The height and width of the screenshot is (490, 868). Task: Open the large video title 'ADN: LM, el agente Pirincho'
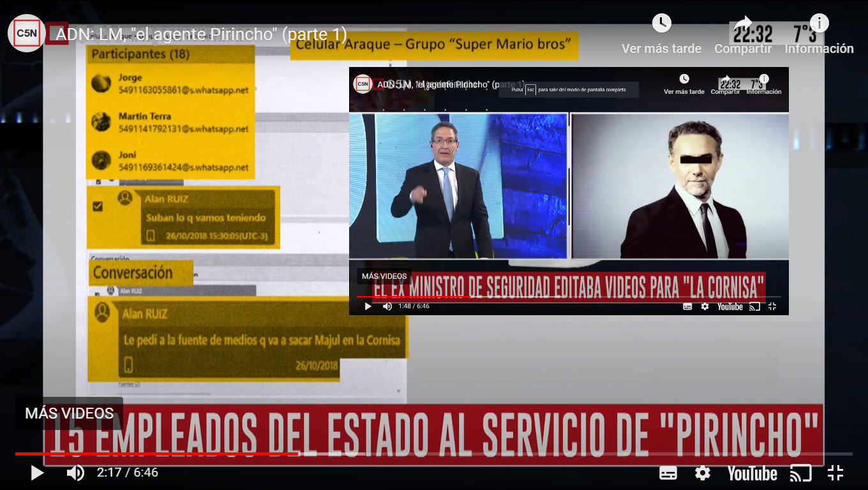(201, 34)
